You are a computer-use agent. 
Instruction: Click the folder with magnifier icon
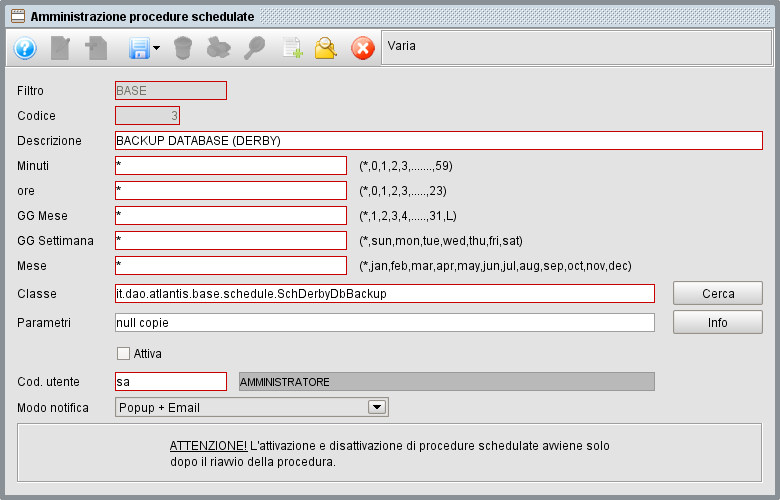point(326,47)
